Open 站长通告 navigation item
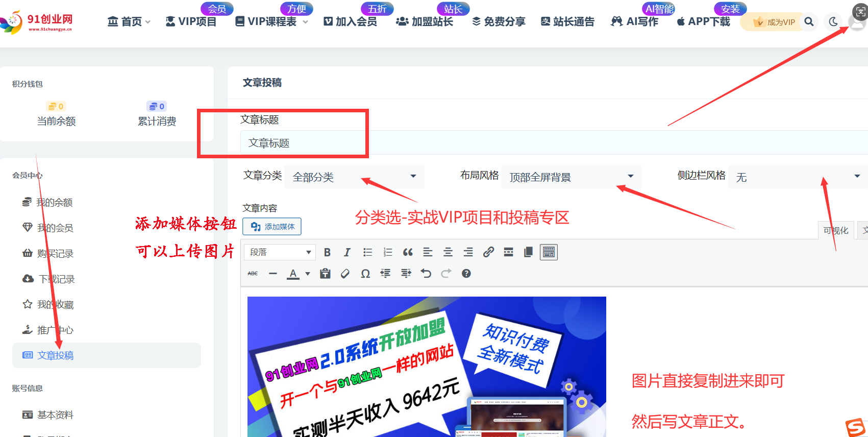Image resolution: width=868 pixels, height=437 pixels. tap(567, 21)
